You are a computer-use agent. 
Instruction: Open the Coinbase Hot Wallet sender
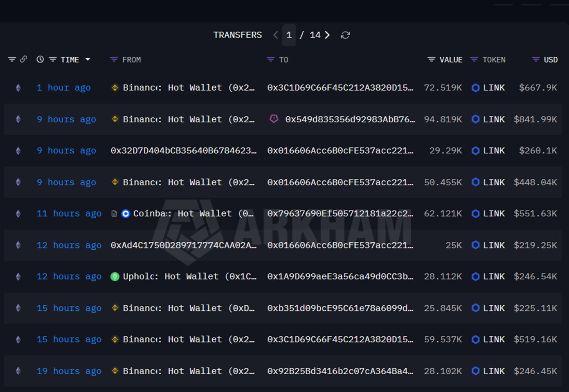(x=194, y=214)
